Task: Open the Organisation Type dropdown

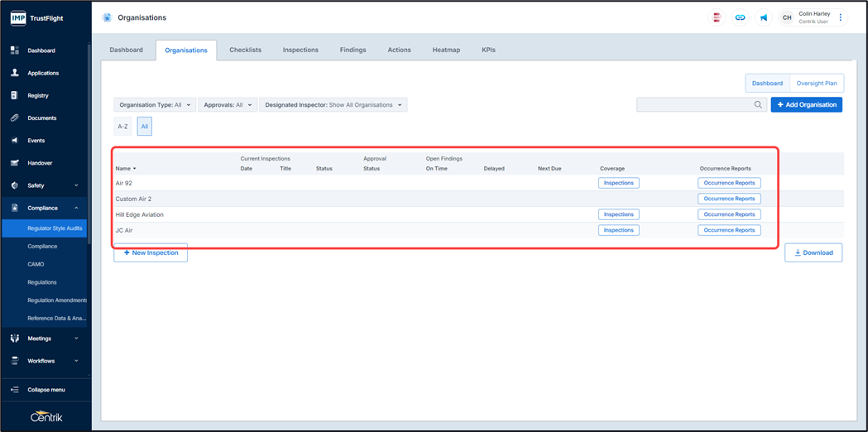Action: tap(155, 105)
